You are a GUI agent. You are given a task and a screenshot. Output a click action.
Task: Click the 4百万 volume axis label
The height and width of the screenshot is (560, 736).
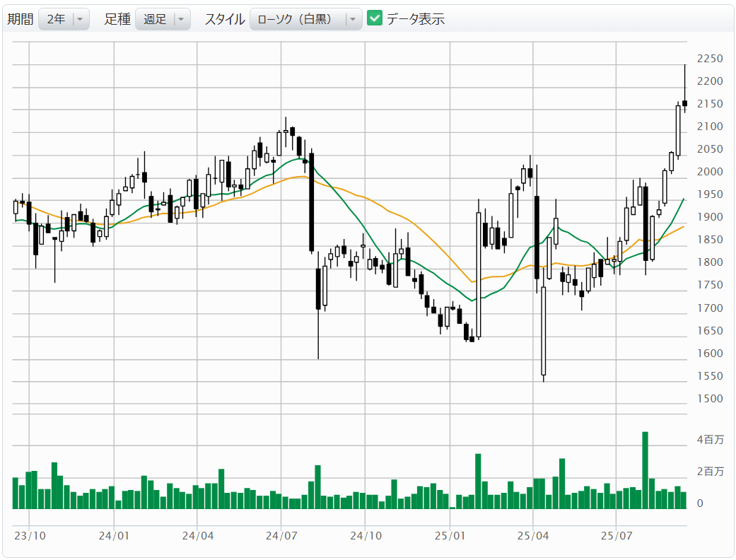(x=710, y=440)
